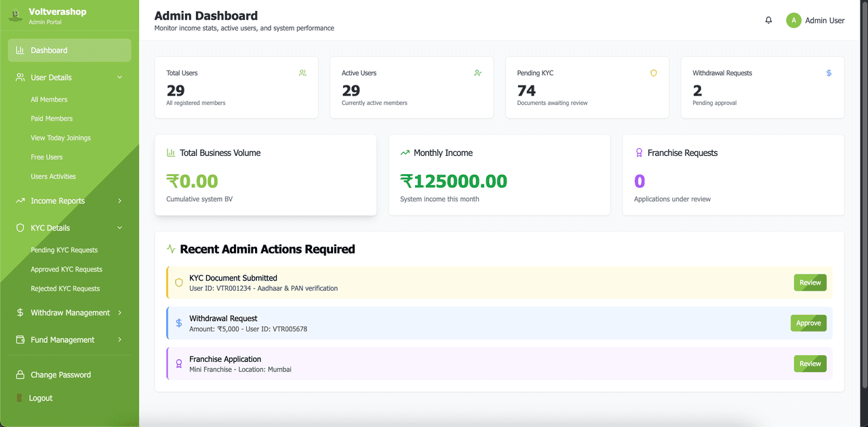The width and height of the screenshot is (868, 427).
Task: Select Pending KYC Requests in sidebar
Action: [64, 250]
